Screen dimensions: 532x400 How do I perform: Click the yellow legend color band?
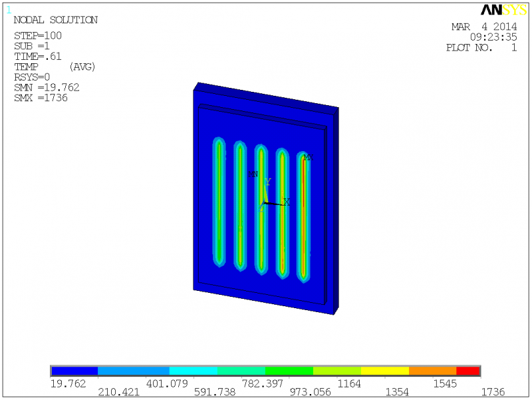(385, 371)
